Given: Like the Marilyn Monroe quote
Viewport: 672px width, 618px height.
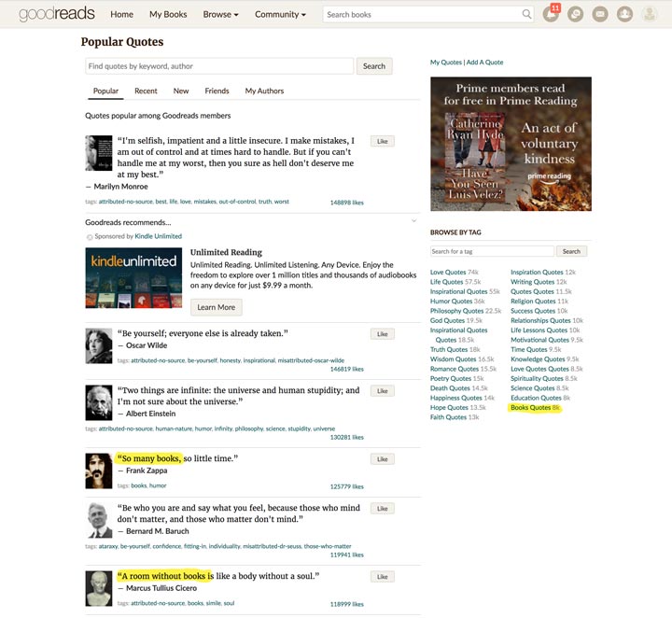Looking at the screenshot, I should [x=383, y=141].
